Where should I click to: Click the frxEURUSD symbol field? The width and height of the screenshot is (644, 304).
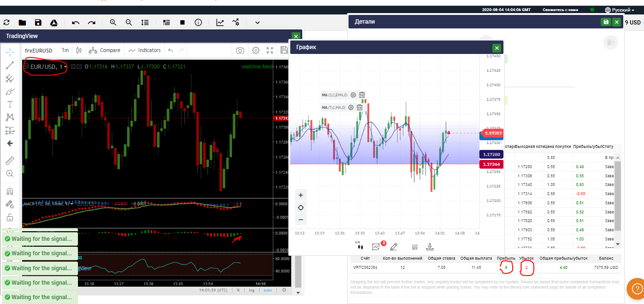coord(39,50)
